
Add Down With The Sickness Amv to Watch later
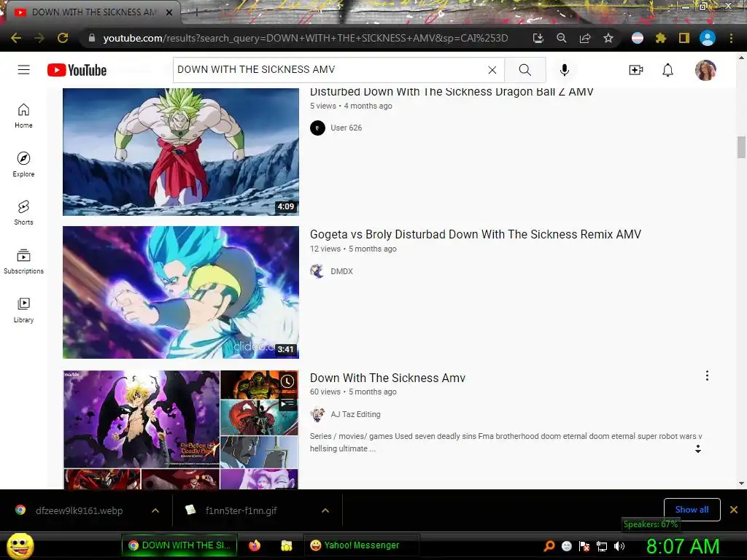click(x=287, y=381)
